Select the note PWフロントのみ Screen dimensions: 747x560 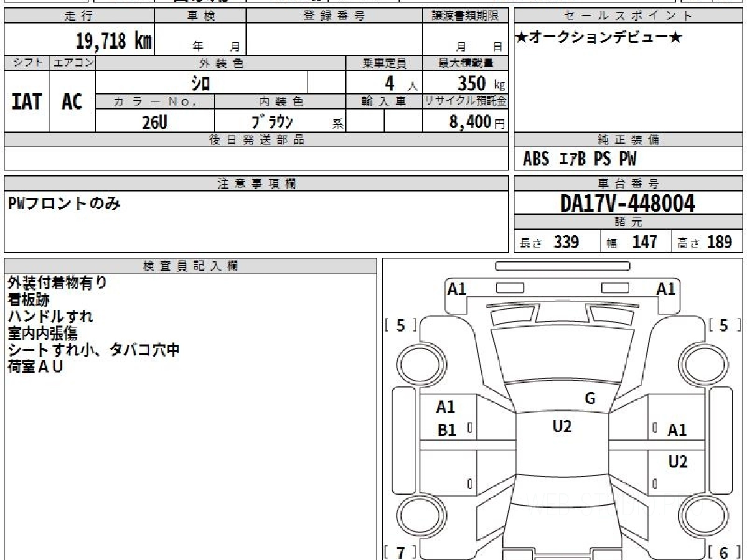[64, 203]
